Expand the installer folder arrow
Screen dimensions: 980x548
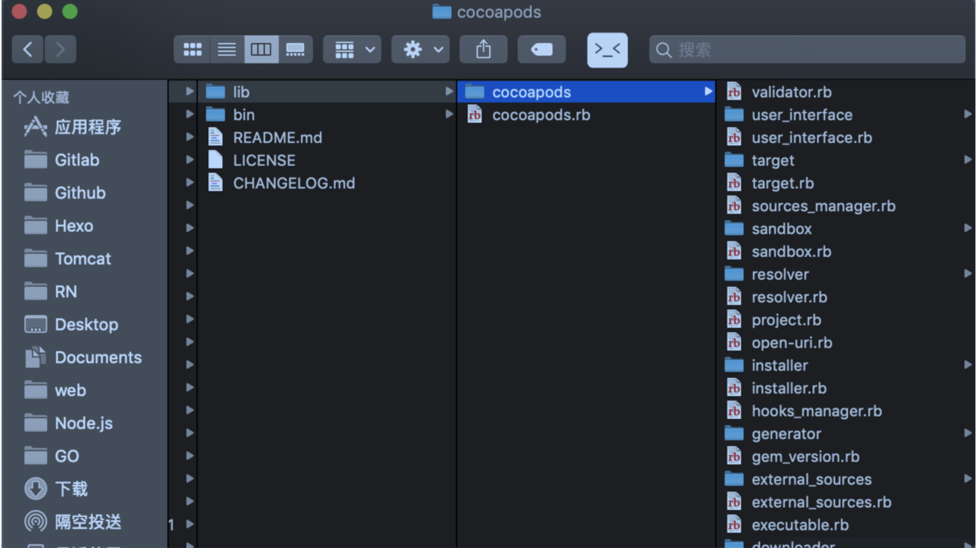click(967, 365)
